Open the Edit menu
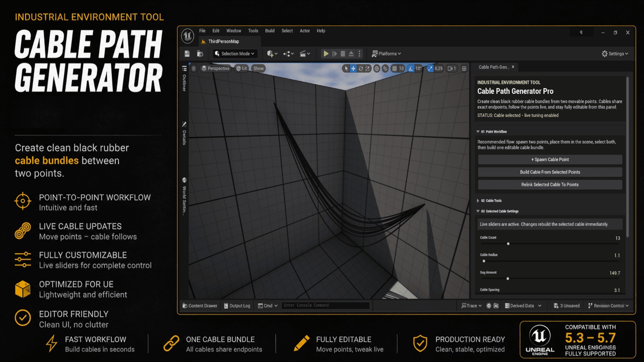 coord(216,31)
